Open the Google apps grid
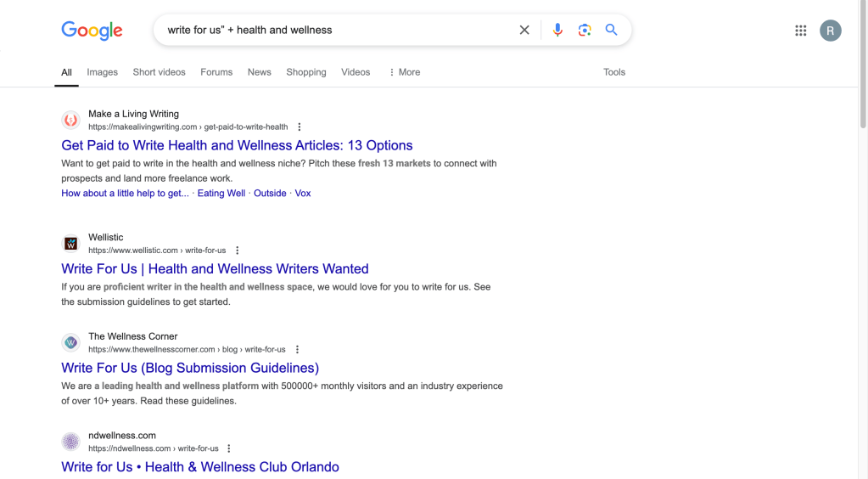 (800, 31)
